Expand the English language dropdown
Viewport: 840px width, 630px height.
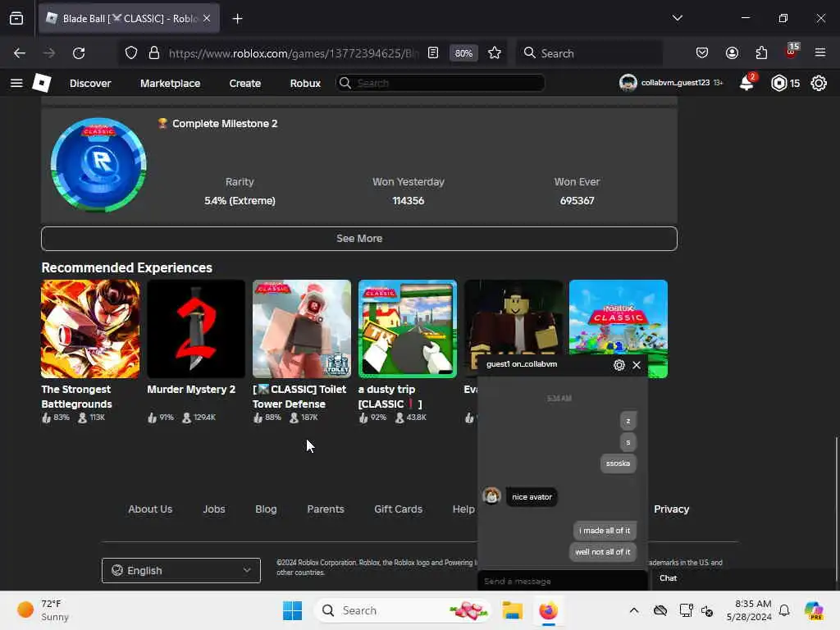181,571
